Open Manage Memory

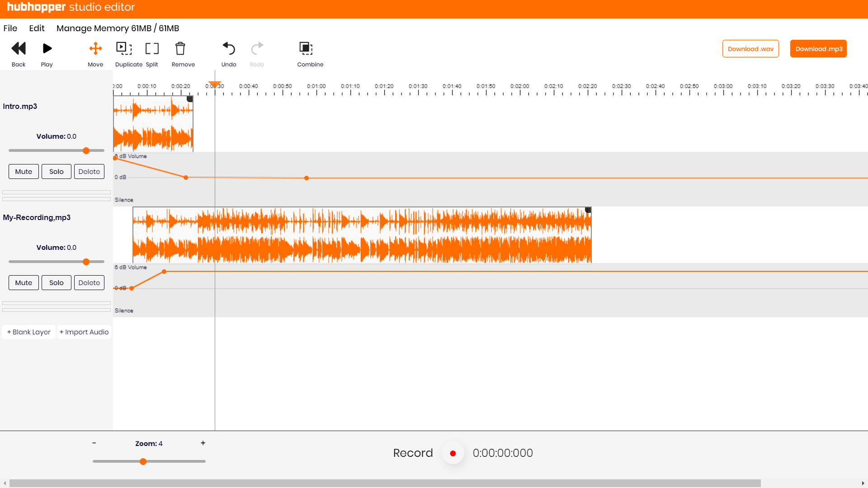[117, 28]
